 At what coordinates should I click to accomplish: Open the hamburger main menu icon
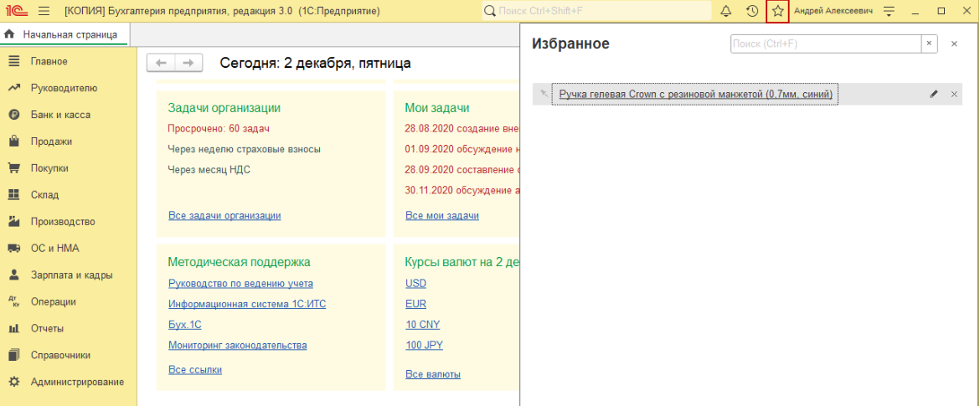(44, 11)
